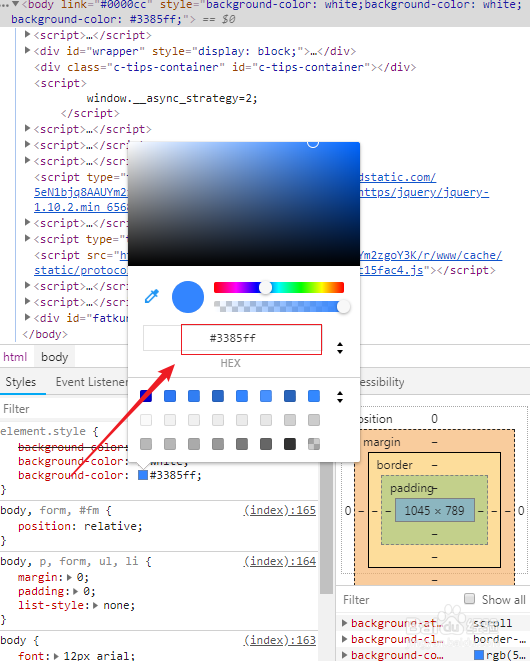
Task: Toggle color format with HEX arrows
Action: (x=340, y=348)
